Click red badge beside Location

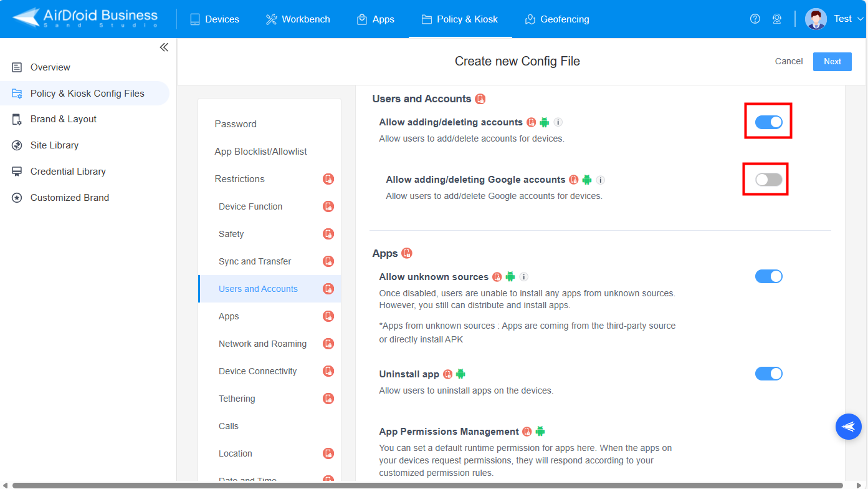coord(328,453)
